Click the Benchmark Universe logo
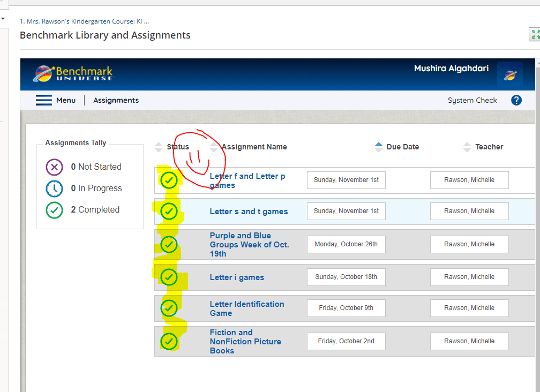Viewport: 540px width, 392px height. coord(74,73)
